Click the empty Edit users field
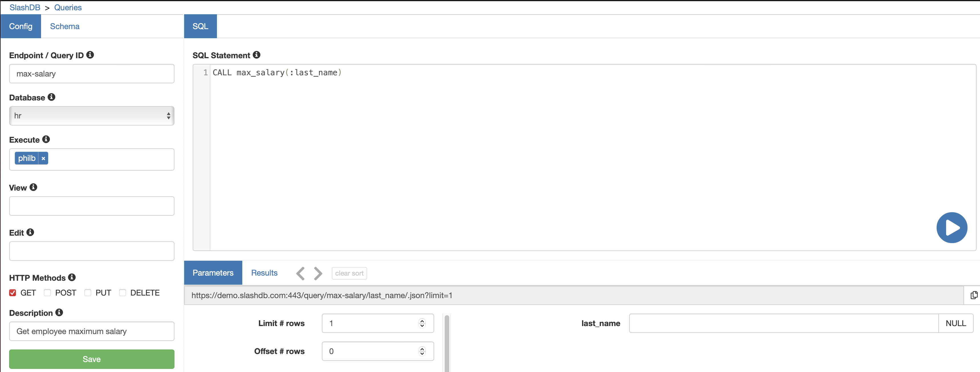Screen dimensions: 980x372 [92, 251]
